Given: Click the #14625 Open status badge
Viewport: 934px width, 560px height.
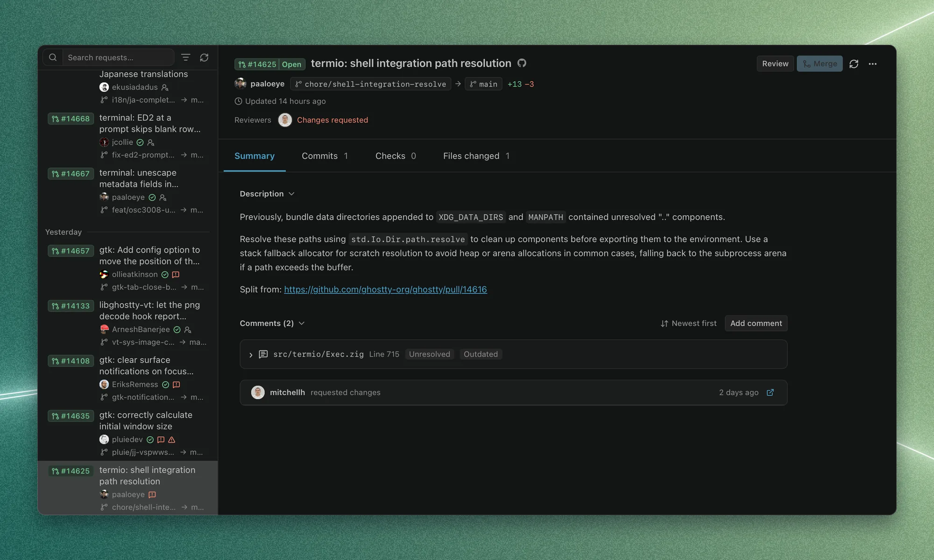Looking at the screenshot, I should [270, 64].
